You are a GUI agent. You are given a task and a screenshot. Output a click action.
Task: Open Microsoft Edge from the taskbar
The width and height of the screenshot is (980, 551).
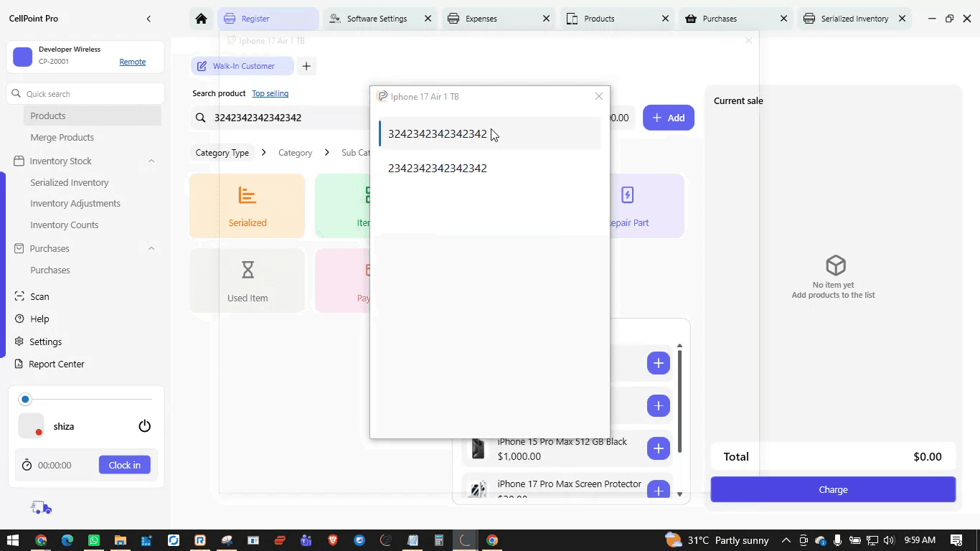tap(67, 540)
